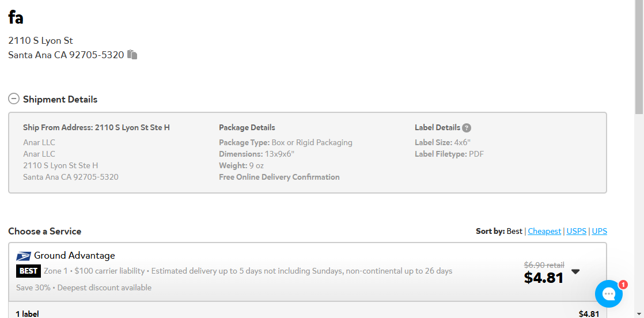This screenshot has height=318, width=644.
Task: Select the Ground Advantage service title
Action: [74, 256]
